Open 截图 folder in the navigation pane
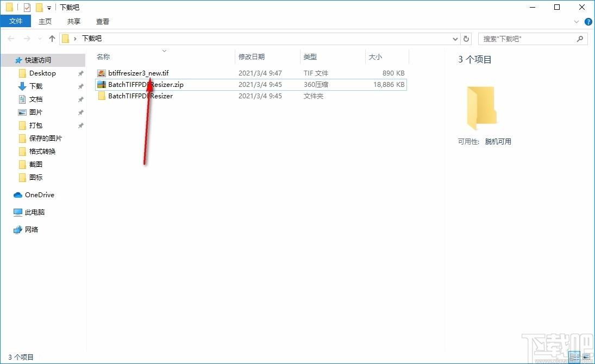 coord(36,165)
